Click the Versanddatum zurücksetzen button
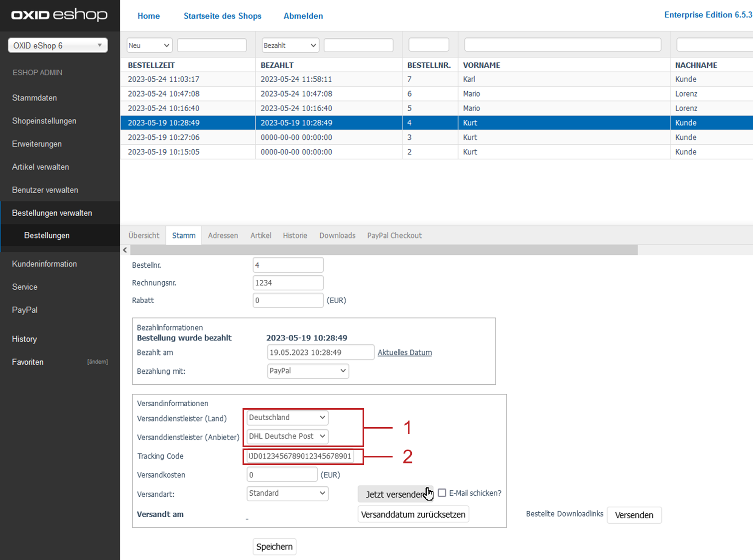The width and height of the screenshot is (753, 560). 413,515
